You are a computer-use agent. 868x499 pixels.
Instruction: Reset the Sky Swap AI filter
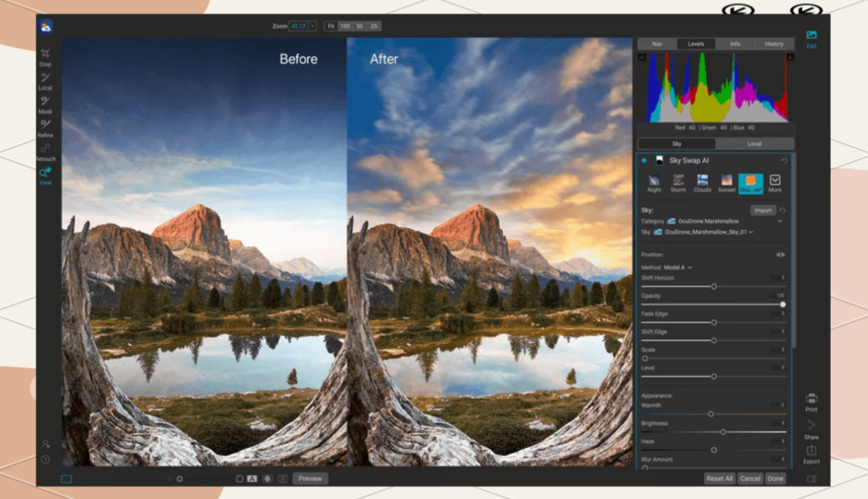click(783, 161)
